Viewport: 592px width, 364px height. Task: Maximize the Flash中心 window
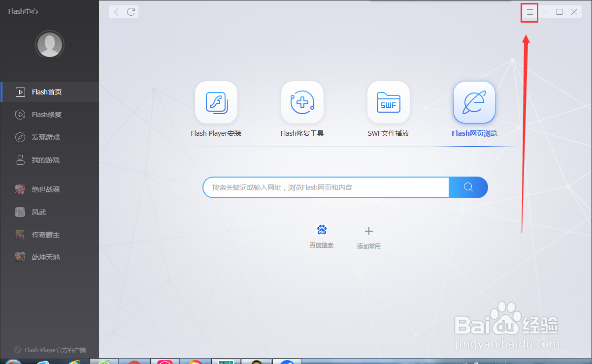point(559,12)
